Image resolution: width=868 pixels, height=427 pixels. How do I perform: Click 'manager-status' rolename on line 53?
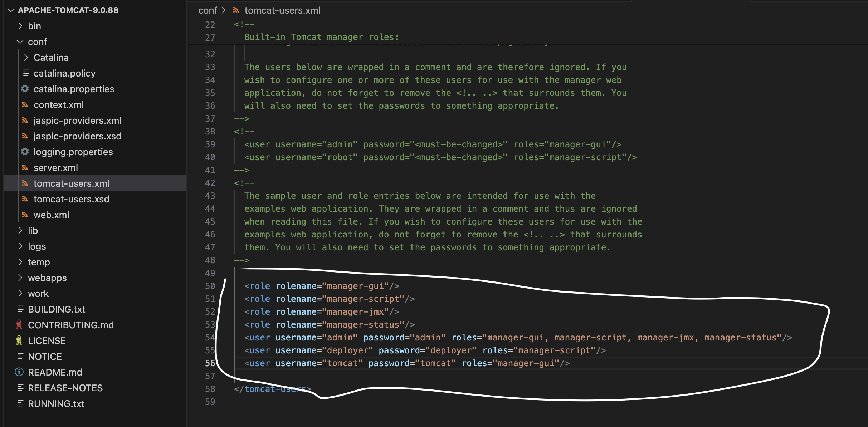363,324
